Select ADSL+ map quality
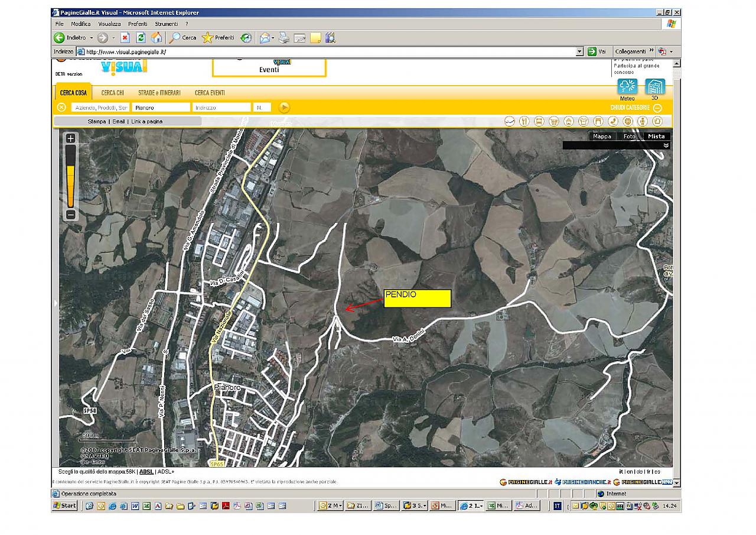 (166, 472)
